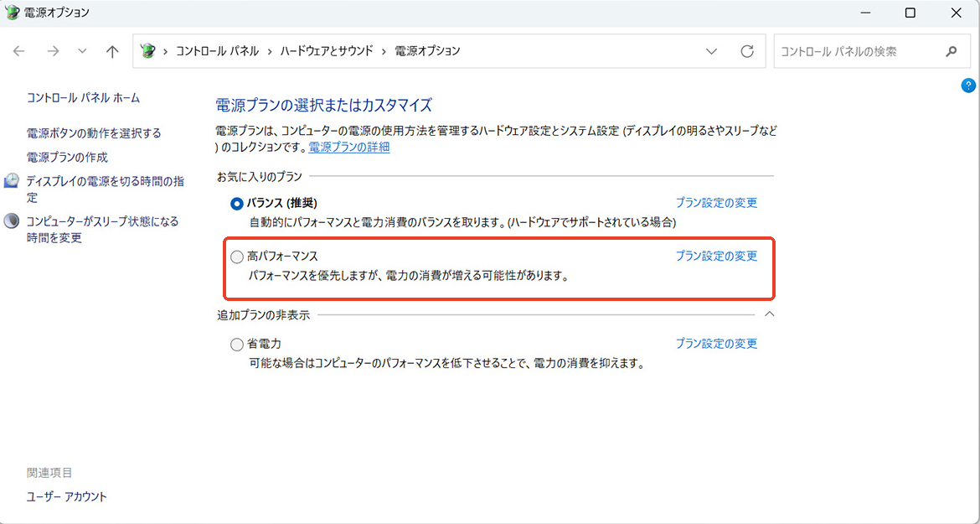Click コントロール パネル in breadcrumb
Image resolution: width=980 pixels, height=524 pixels.
coord(217,51)
